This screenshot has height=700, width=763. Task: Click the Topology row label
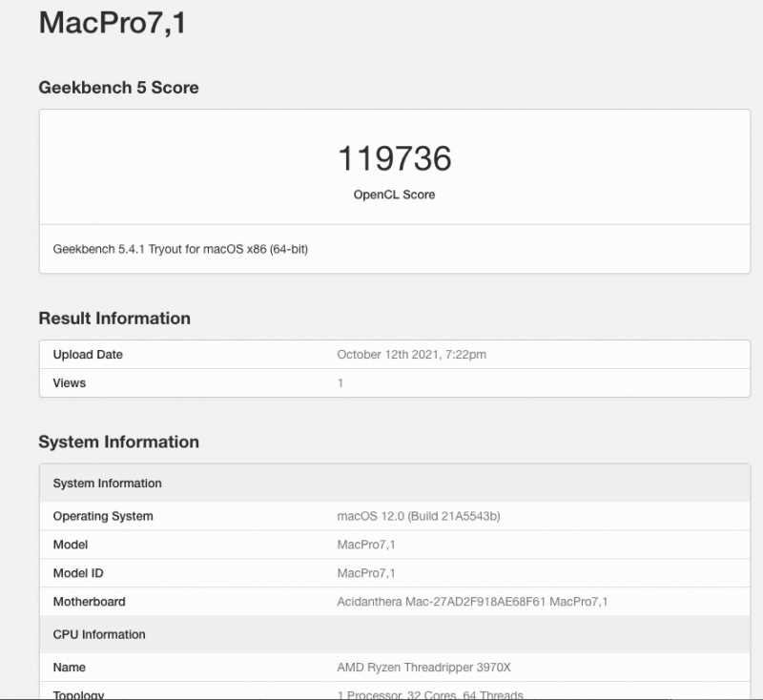coord(78,694)
